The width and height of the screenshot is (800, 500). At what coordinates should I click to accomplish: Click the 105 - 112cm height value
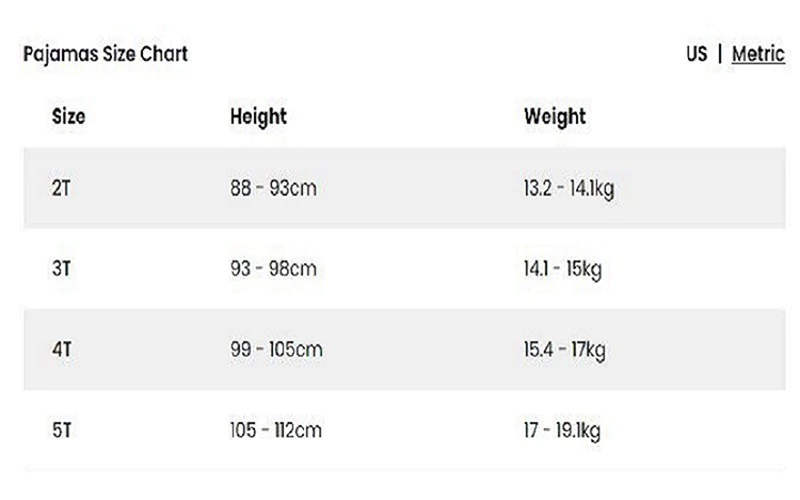click(276, 431)
